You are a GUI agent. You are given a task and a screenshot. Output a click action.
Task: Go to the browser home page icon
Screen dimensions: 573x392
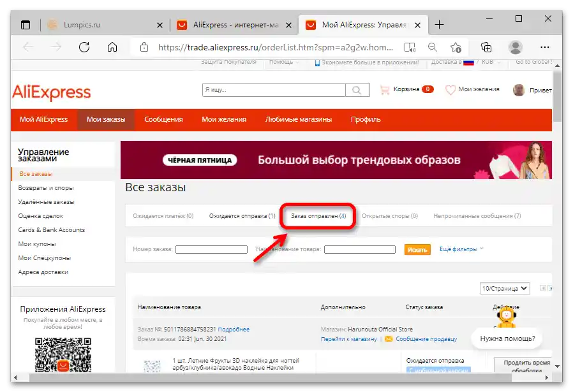pyautogui.click(x=112, y=47)
